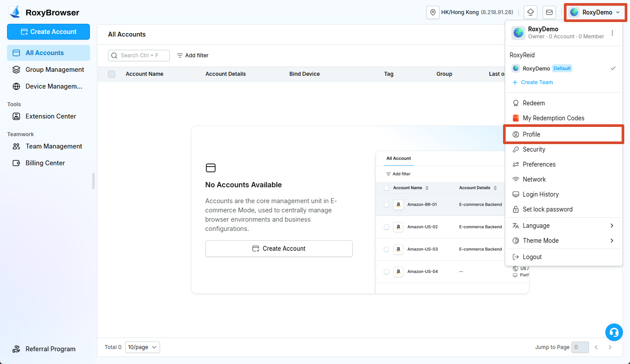630x364 pixels.
Task: Open the mail envelope icon in top bar
Action: coord(549,12)
